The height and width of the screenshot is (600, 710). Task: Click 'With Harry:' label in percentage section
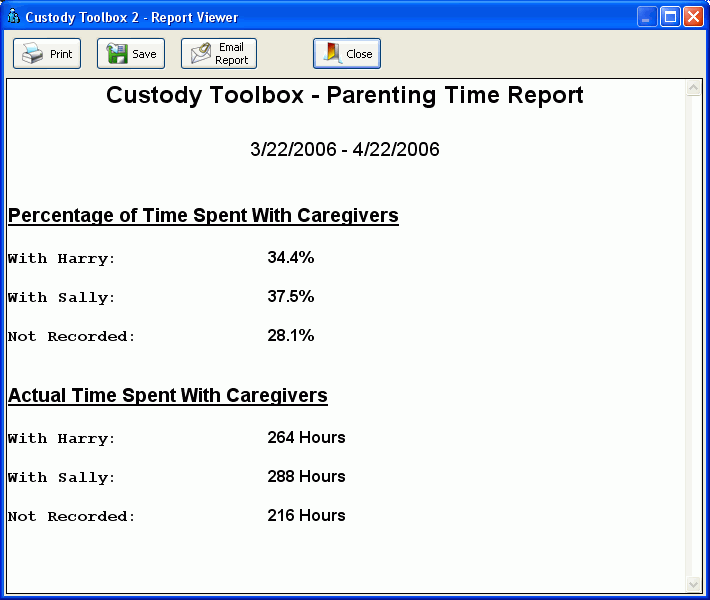[x=62, y=259]
